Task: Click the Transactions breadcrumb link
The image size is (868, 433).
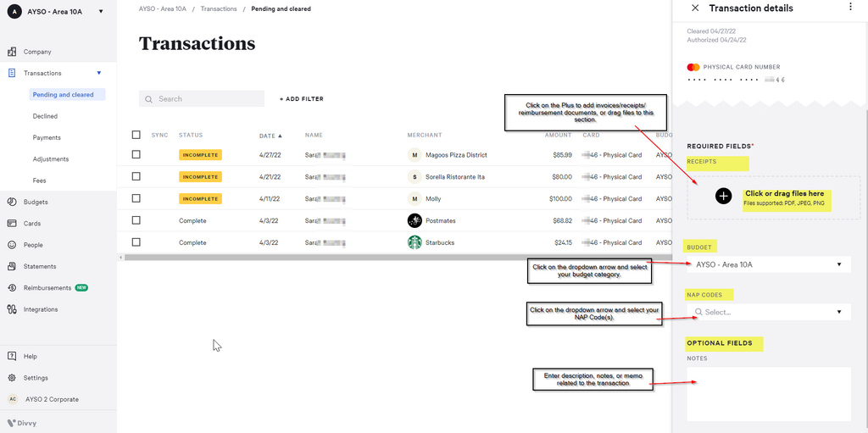Action: click(x=219, y=8)
